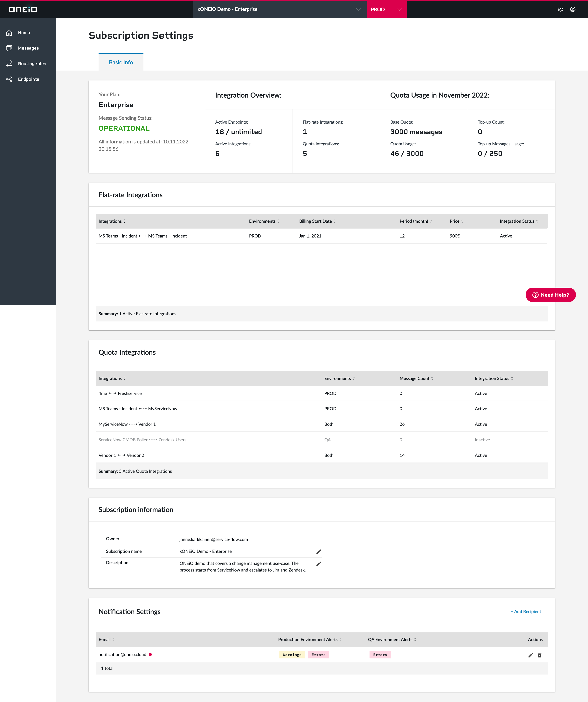Viewport: 588px width, 702px height.
Task: Click the question mark icon in Need Help
Action: click(536, 295)
